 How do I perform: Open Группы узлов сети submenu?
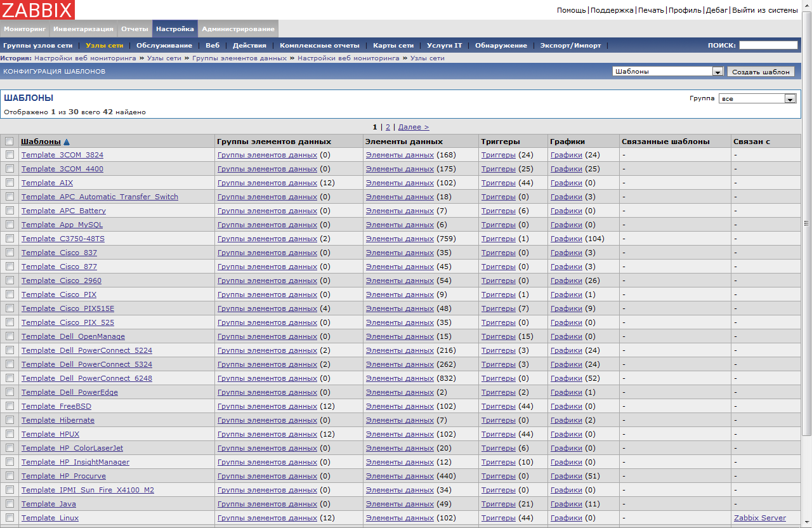pos(37,46)
